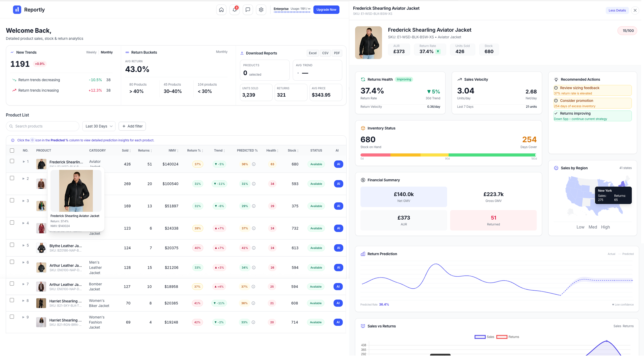The height and width of the screenshot is (362, 644).
Task: Tick the select-all checkbox in table header
Action: [12, 150]
